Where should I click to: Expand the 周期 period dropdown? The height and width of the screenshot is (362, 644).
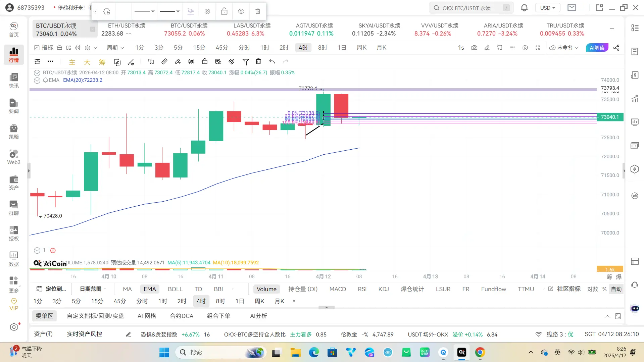[x=115, y=48]
